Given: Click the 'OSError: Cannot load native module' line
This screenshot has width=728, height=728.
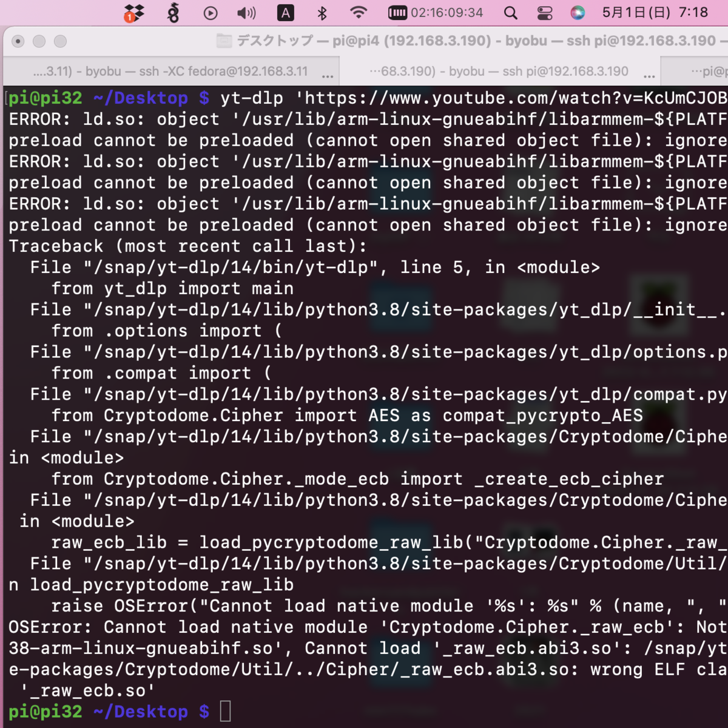Looking at the screenshot, I should (x=368, y=628).
